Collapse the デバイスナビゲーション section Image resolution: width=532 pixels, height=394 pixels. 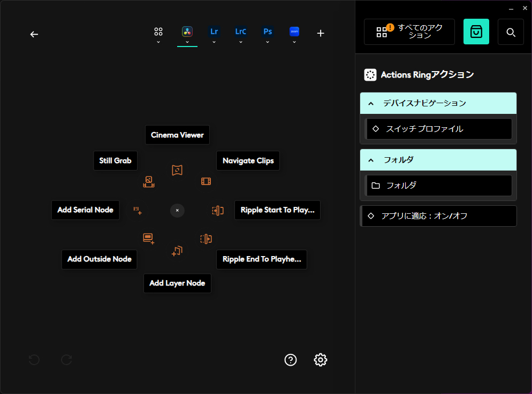click(x=370, y=103)
